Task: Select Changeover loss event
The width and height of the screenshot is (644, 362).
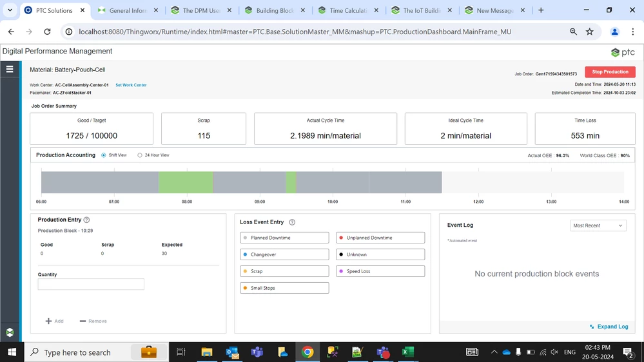Action: [x=284, y=254]
